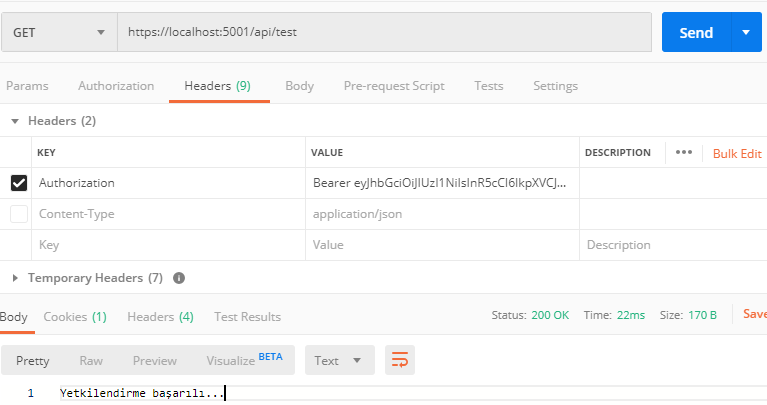Enable the Content-Type header checkbox

19,214
